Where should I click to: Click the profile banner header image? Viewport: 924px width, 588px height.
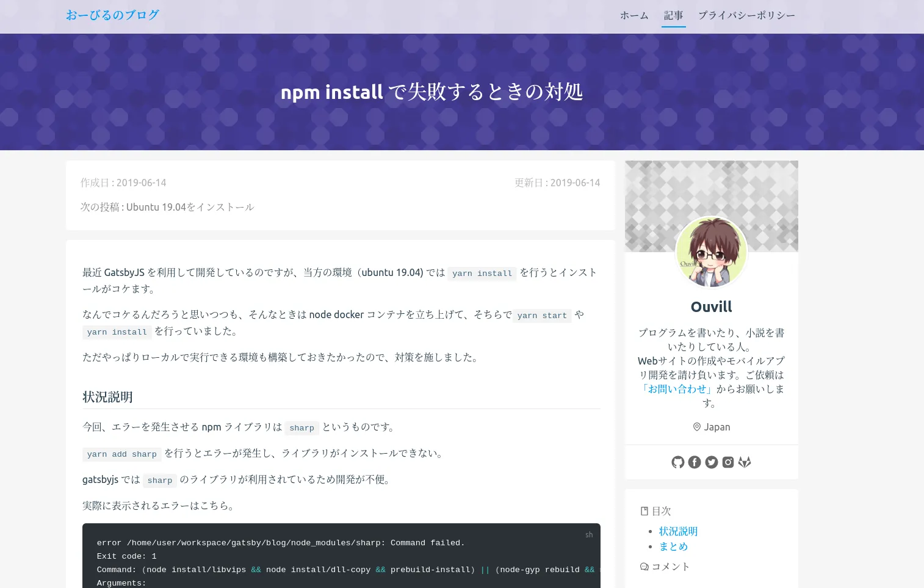click(x=712, y=206)
